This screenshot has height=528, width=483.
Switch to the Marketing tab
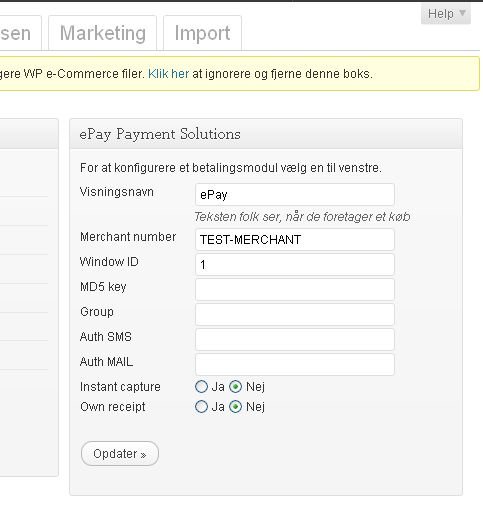click(x=102, y=33)
